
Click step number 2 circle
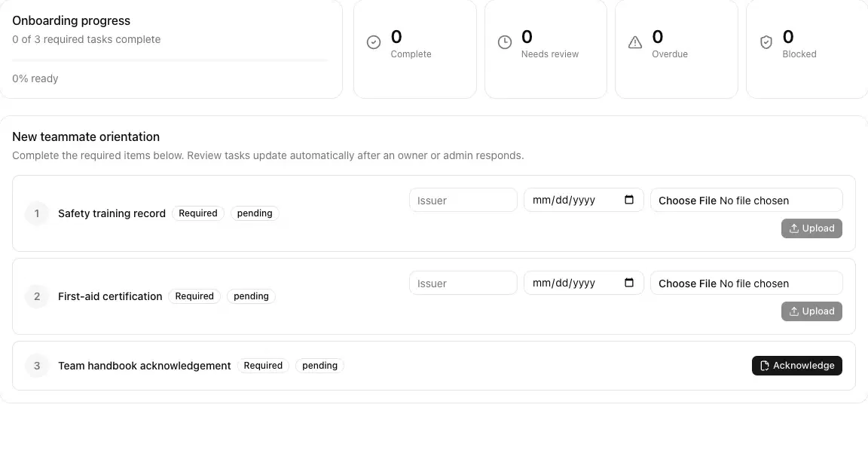tap(37, 296)
